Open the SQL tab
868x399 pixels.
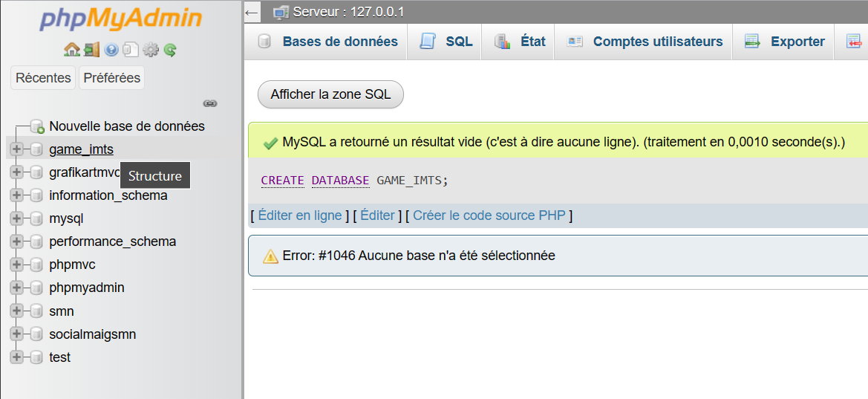tap(446, 42)
